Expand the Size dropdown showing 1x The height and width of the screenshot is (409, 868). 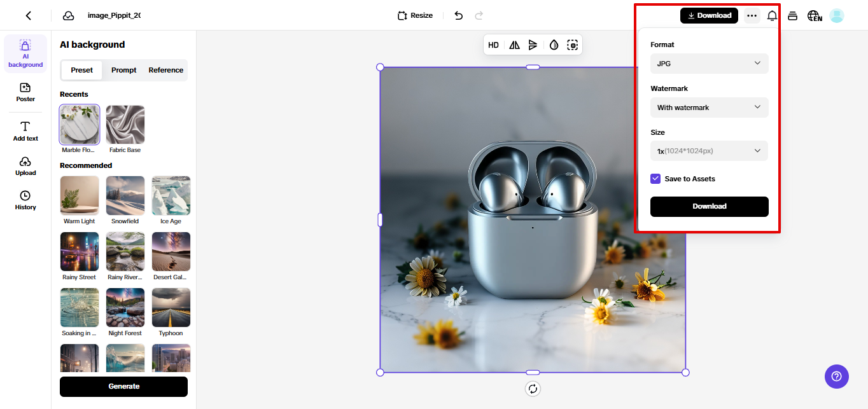(x=709, y=151)
